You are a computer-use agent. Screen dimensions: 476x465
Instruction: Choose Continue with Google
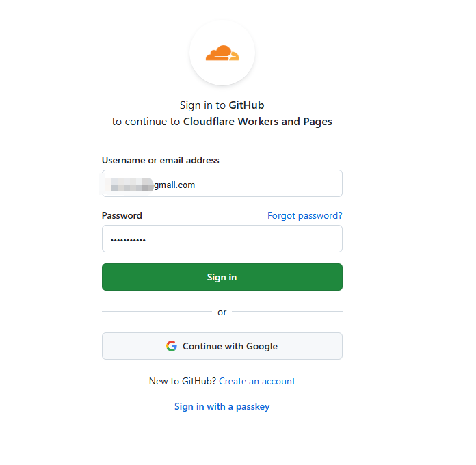222,346
